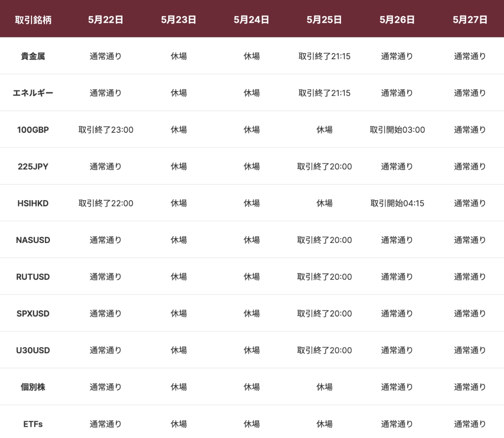This screenshot has width=504, height=438.
Task: Click 通常通り under 5月22日 for 225JPY
Action: (x=106, y=166)
